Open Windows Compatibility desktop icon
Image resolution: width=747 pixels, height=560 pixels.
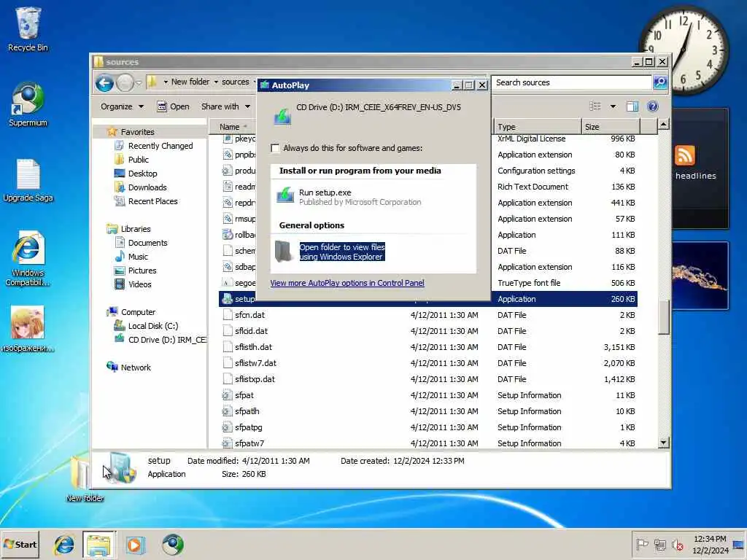28,258
